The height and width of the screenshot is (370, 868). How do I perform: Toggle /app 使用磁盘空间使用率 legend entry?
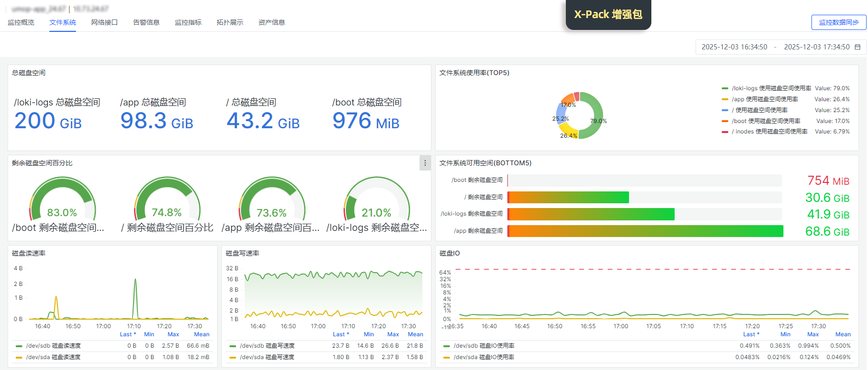coord(764,99)
